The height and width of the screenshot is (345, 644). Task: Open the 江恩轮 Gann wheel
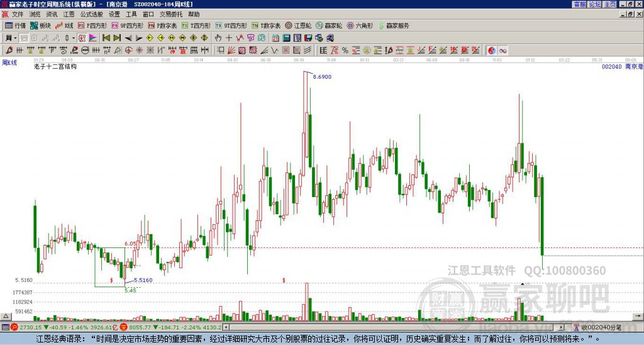298,25
